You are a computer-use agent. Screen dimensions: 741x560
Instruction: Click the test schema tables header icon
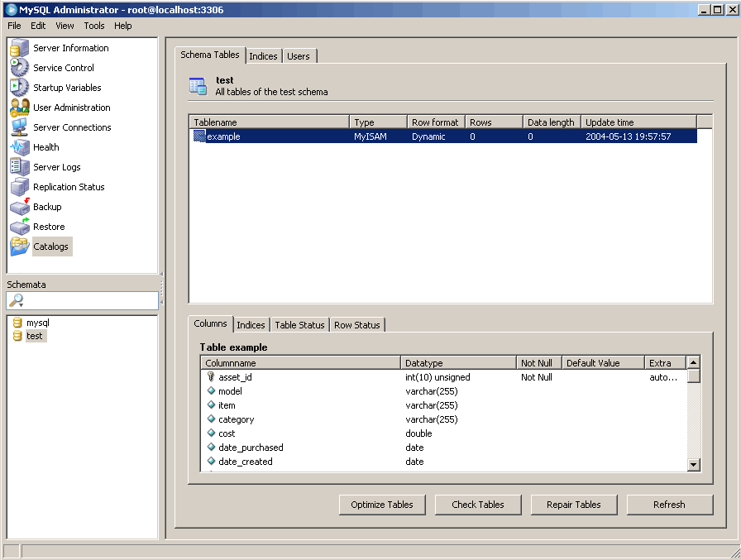(x=198, y=87)
